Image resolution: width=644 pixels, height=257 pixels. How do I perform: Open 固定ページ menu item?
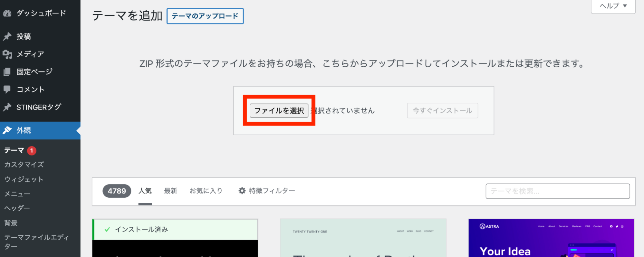40,72
